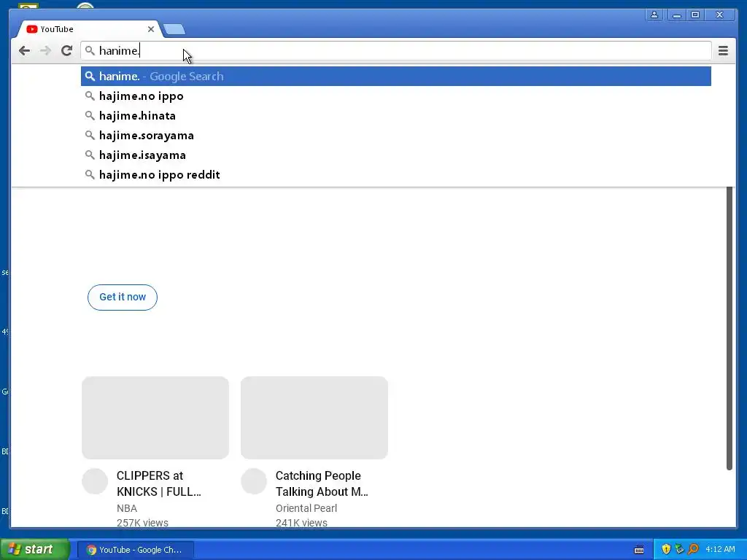Screen dimensions: 747x560
Task: Click the 241K views text
Action: (x=301, y=522)
